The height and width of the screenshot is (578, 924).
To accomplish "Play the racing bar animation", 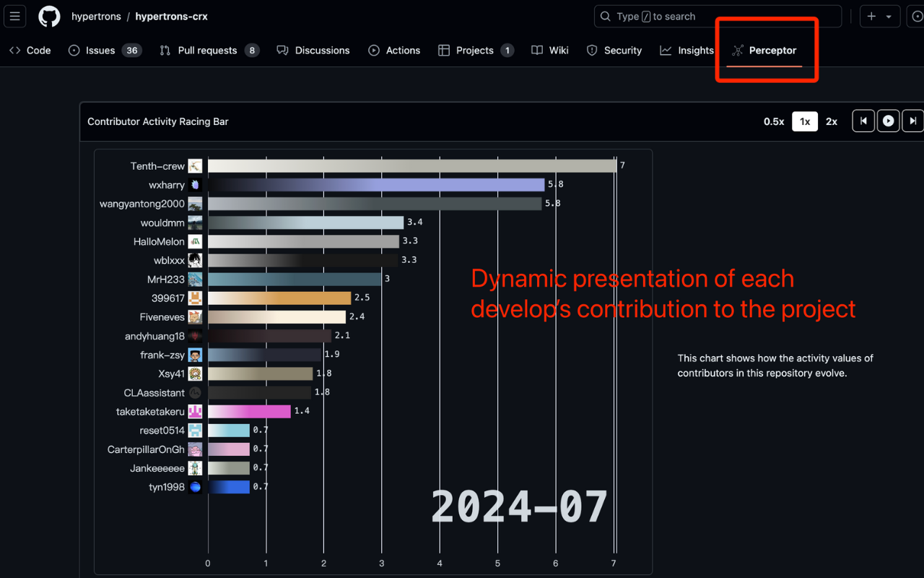I will (889, 121).
